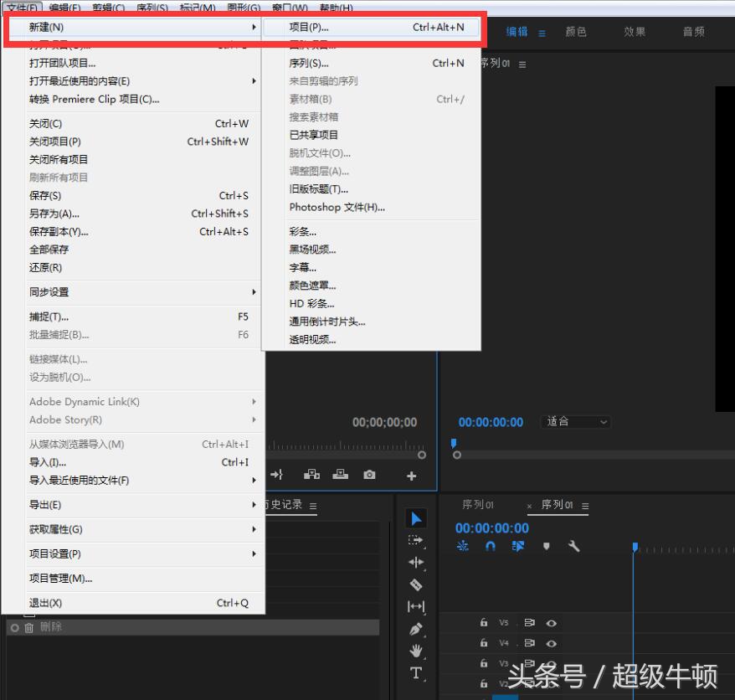Select the Track Select Forward tool
This screenshot has width=735, height=700.
(416, 540)
